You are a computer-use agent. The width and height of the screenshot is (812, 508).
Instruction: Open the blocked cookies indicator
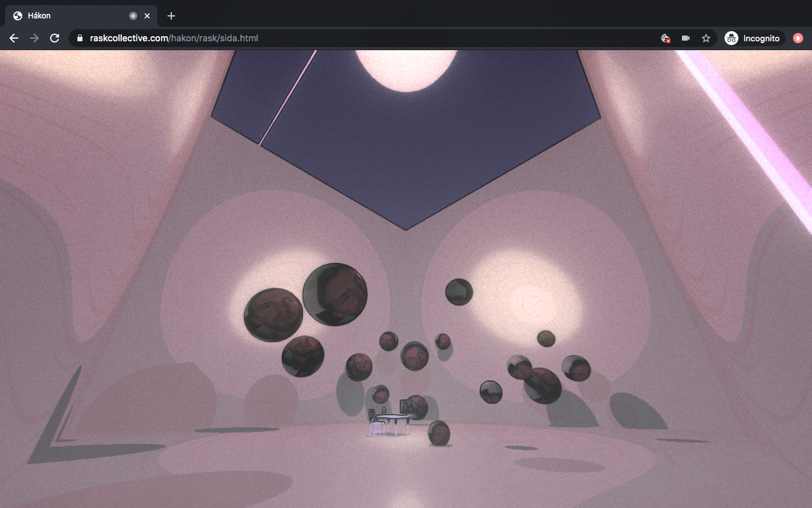click(x=665, y=38)
